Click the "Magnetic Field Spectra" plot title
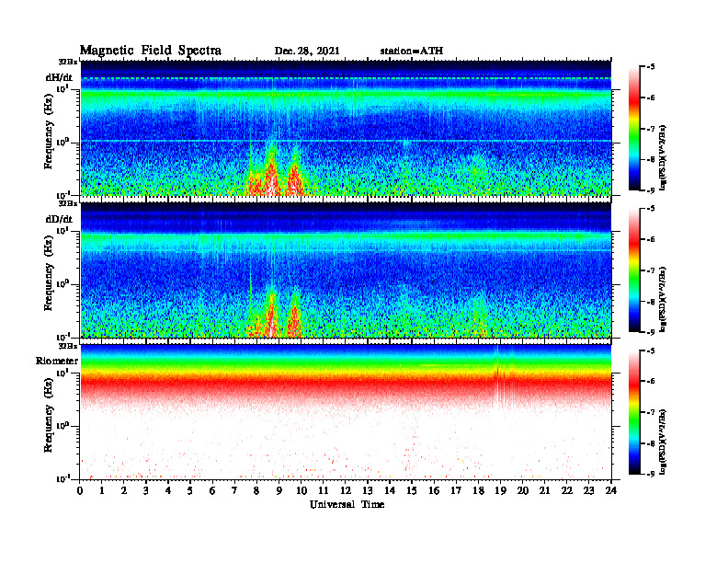This screenshot has width=728, height=563. [x=151, y=51]
